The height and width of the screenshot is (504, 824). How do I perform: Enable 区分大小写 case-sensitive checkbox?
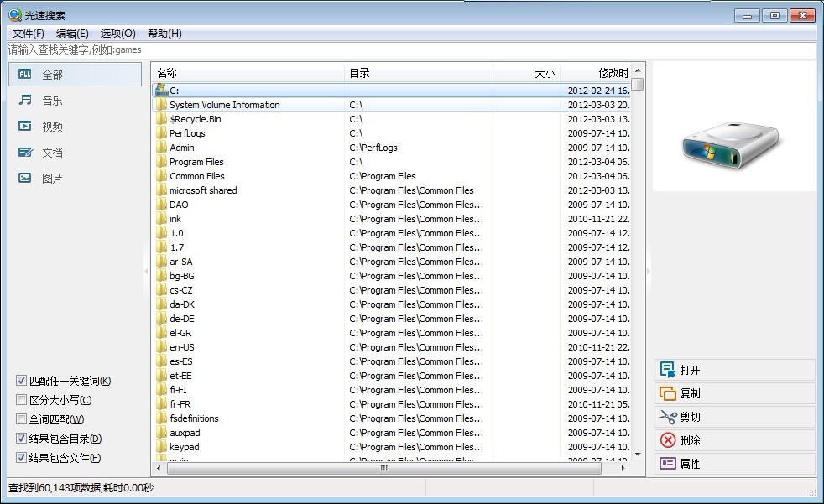[22, 400]
